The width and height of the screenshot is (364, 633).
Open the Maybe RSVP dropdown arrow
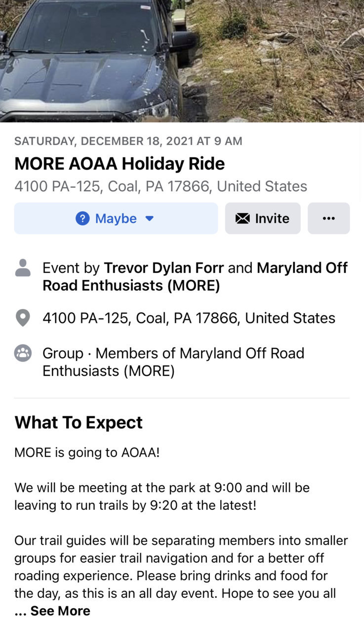click(x=150, y=219)
